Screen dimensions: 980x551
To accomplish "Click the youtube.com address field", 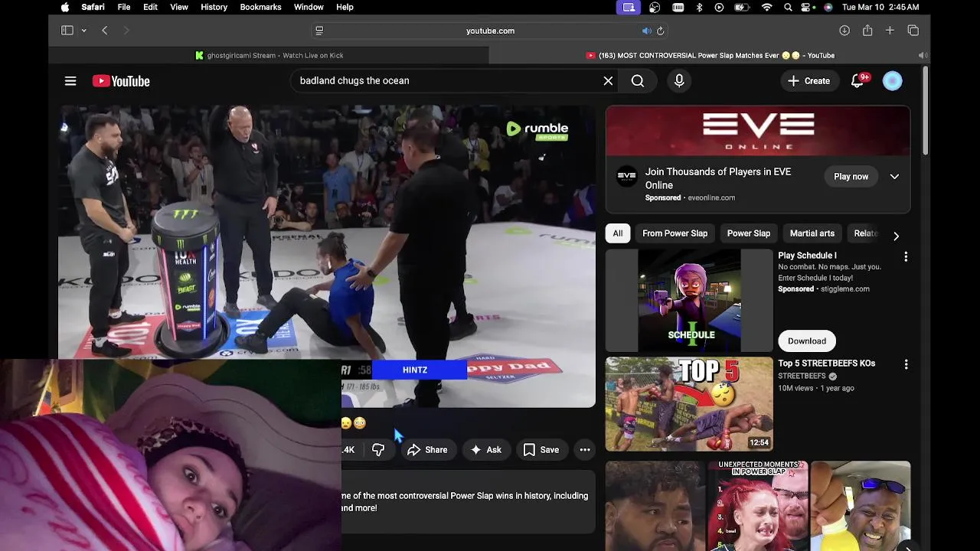I will click(490, 31).
